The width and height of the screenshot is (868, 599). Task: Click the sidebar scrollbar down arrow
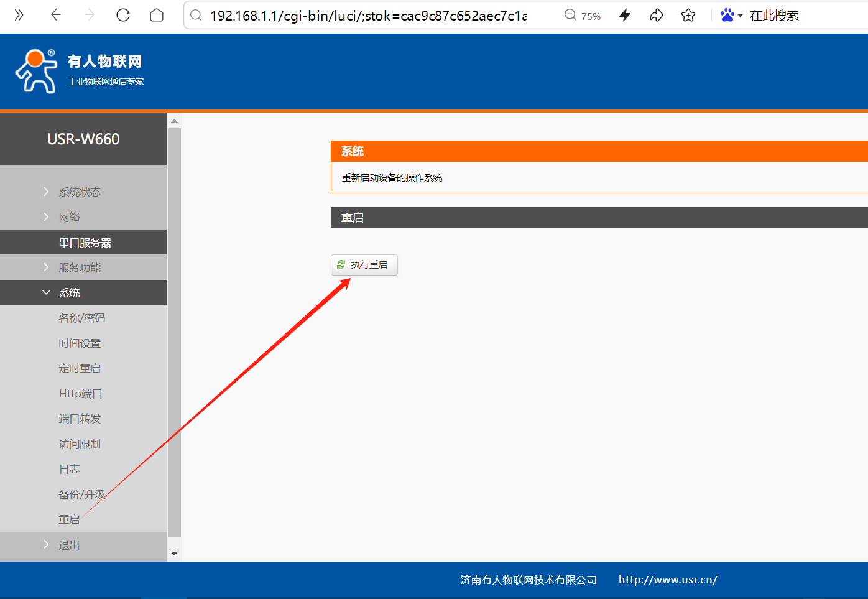point(174,553)
